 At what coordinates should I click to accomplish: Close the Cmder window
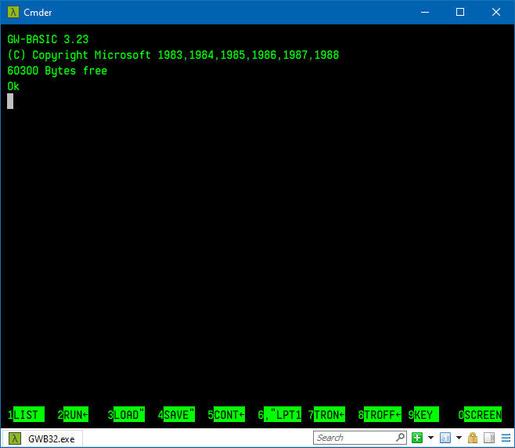pyautogui.click(x=496, y=12)
